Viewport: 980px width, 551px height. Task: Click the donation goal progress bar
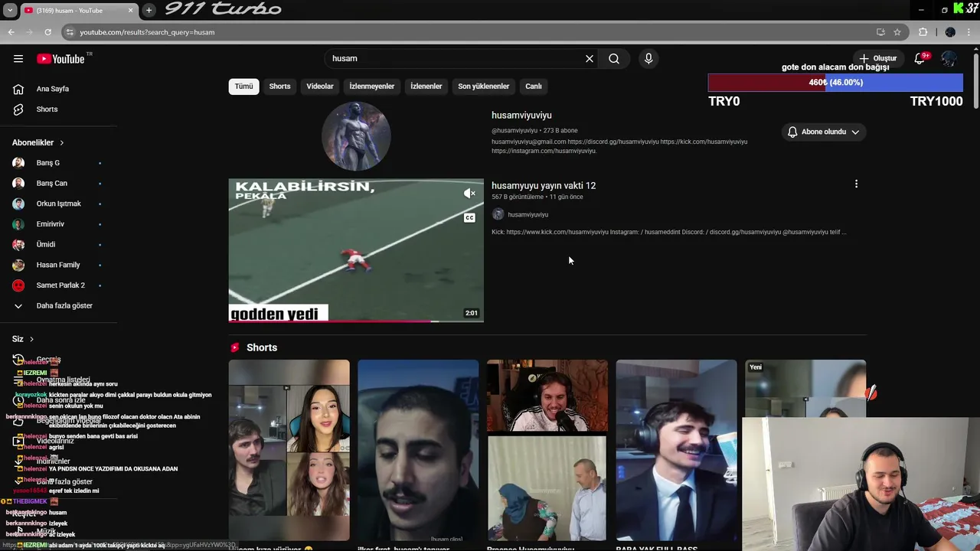(835, 83)
